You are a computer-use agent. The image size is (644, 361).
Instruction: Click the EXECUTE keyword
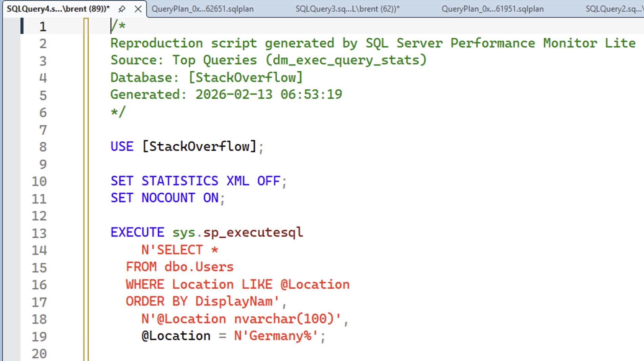pos(137,233)
